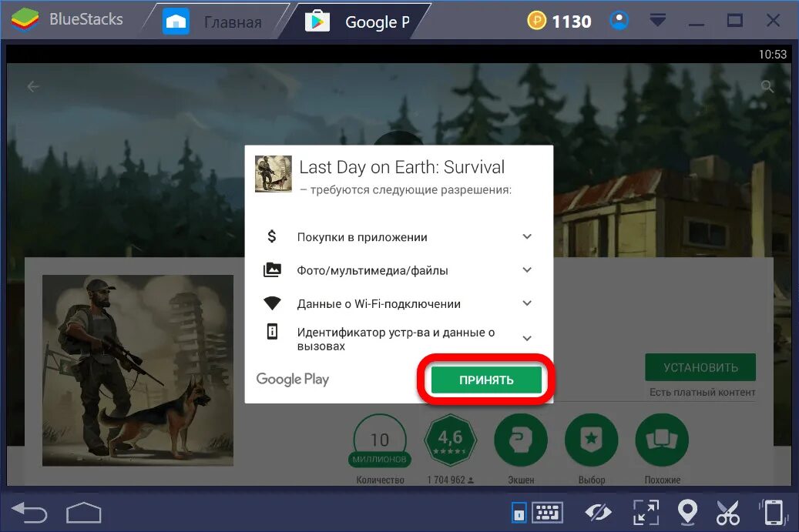Viewport: 799px width, 532px height.
Task: Click the Есть платный контент text
Action: pos(702,392)
